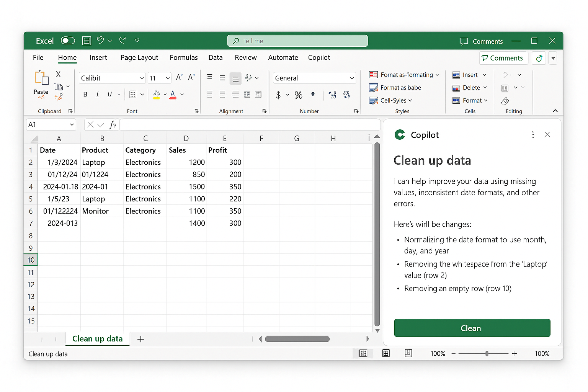The height and width of the screenshot is (392, 588).
Task: Open the Formulas ribbon tab
Action: point(184,57)
